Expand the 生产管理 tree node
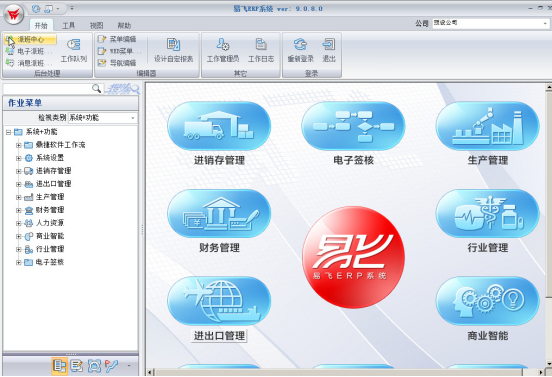Screen dimensions: 552x377 pyautogui.click(x=19, y=197)
